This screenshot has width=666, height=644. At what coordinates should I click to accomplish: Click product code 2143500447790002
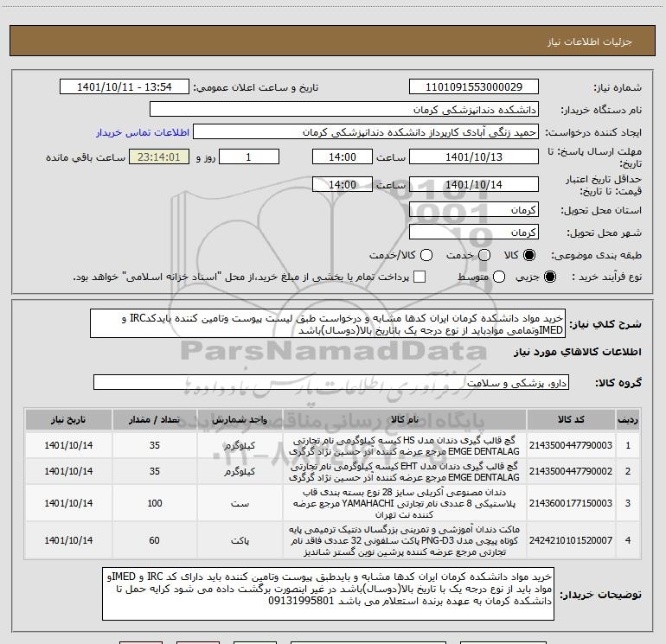pyautogui.click(x=571, y=471)
